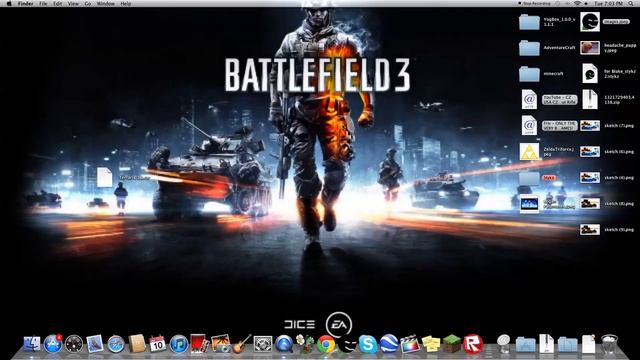Launch Safari compass icon from Dock
The height and width of the screenshot is (360, 640).
(116, 344)
